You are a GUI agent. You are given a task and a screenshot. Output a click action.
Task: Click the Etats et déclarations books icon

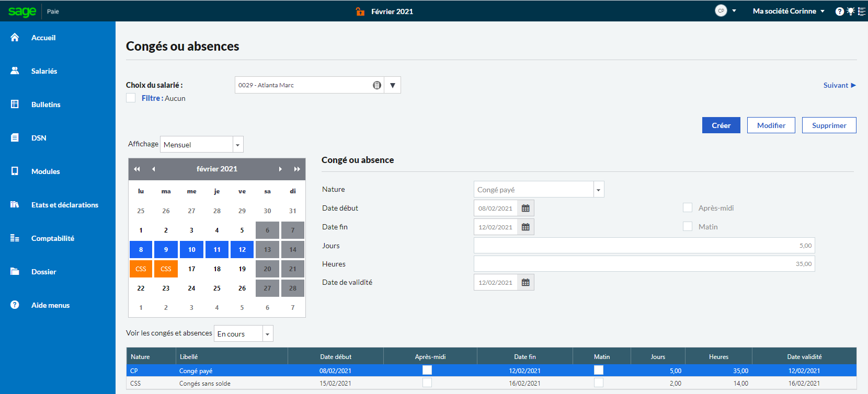click(x=15, y=205)
